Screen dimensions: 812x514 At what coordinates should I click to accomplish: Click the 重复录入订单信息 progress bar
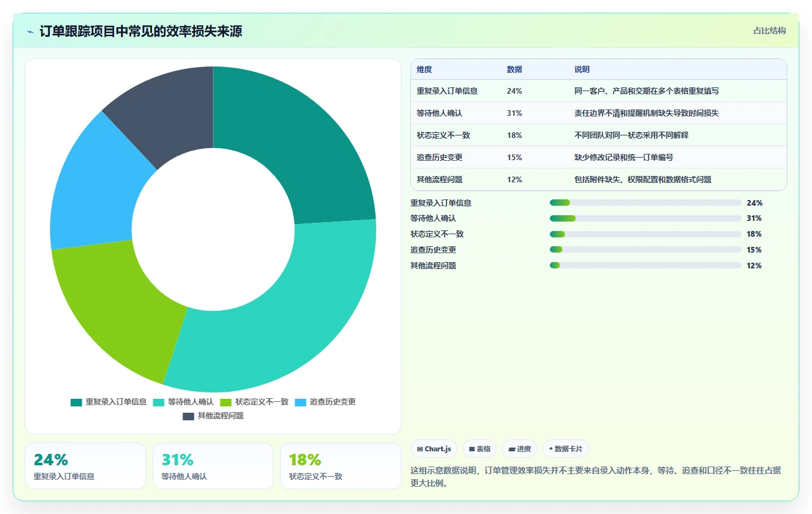click(x=645, y=203)
